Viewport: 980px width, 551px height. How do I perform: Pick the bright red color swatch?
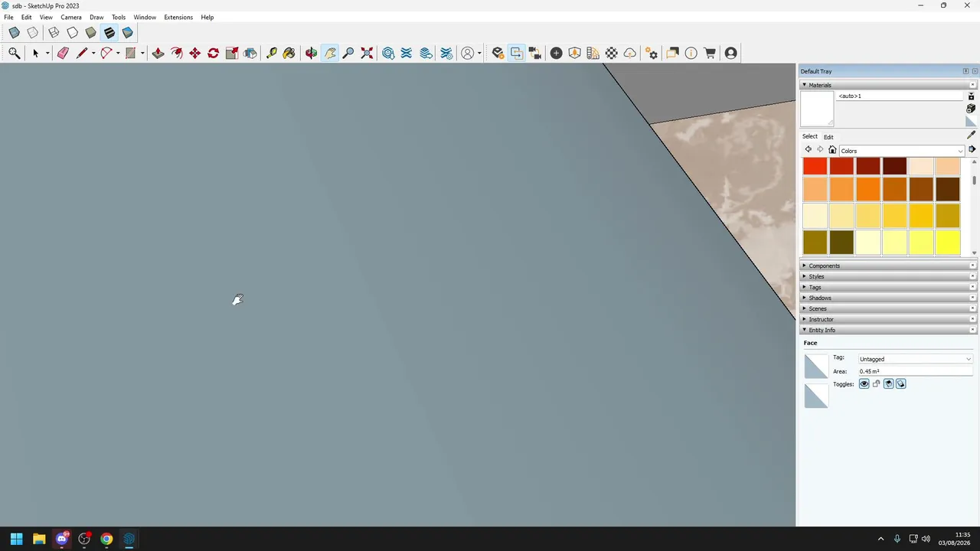pos(815,166)
